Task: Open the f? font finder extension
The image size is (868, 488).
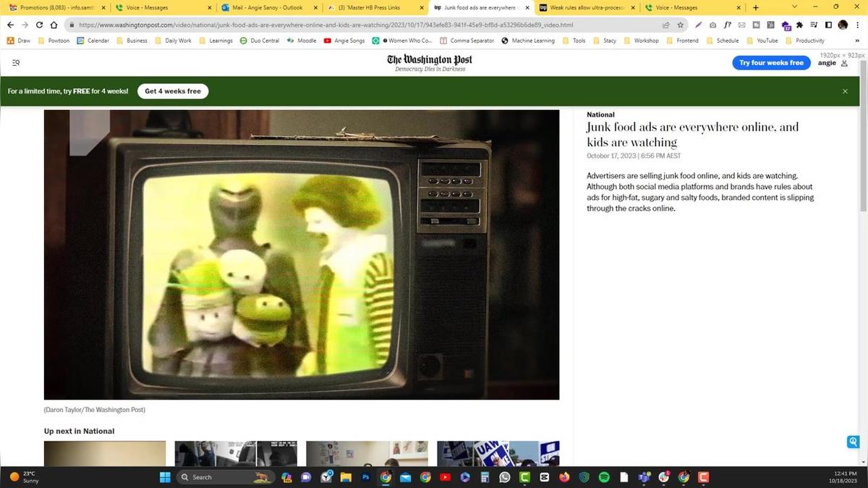Action: pos(727,25)
